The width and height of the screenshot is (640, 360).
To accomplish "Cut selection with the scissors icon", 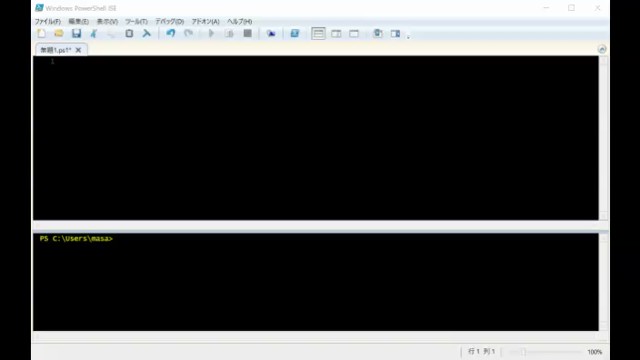I will click(94, 33).
